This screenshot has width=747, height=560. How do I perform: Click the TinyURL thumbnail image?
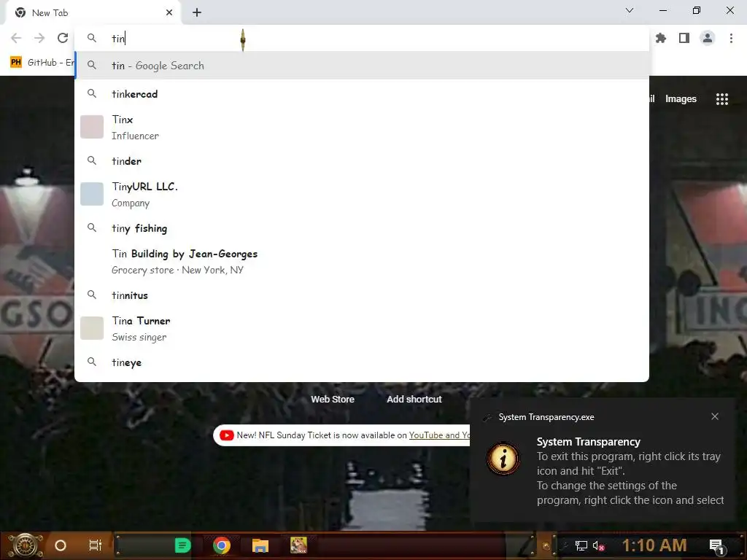(92, 194)
